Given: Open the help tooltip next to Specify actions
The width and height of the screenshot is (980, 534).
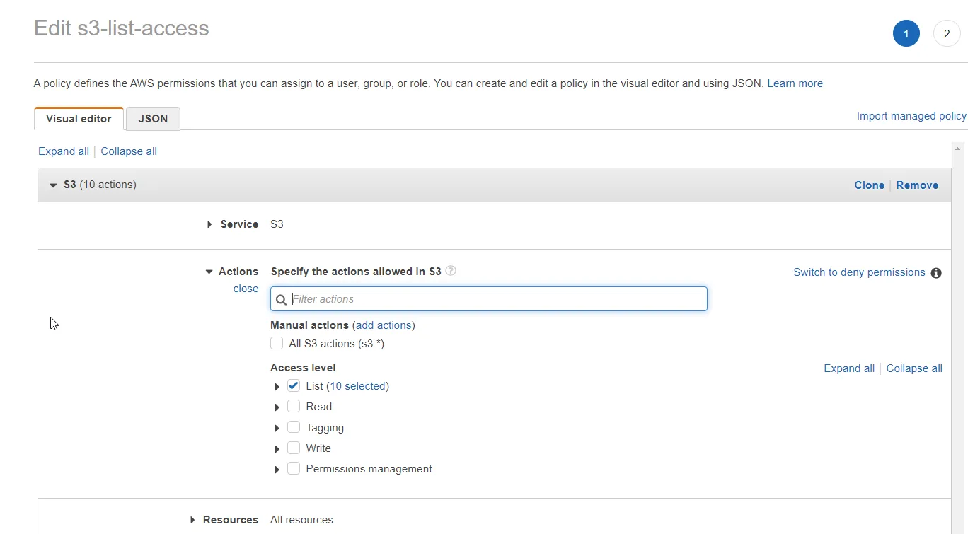Looking at the screenshot, I should point(451,271).
